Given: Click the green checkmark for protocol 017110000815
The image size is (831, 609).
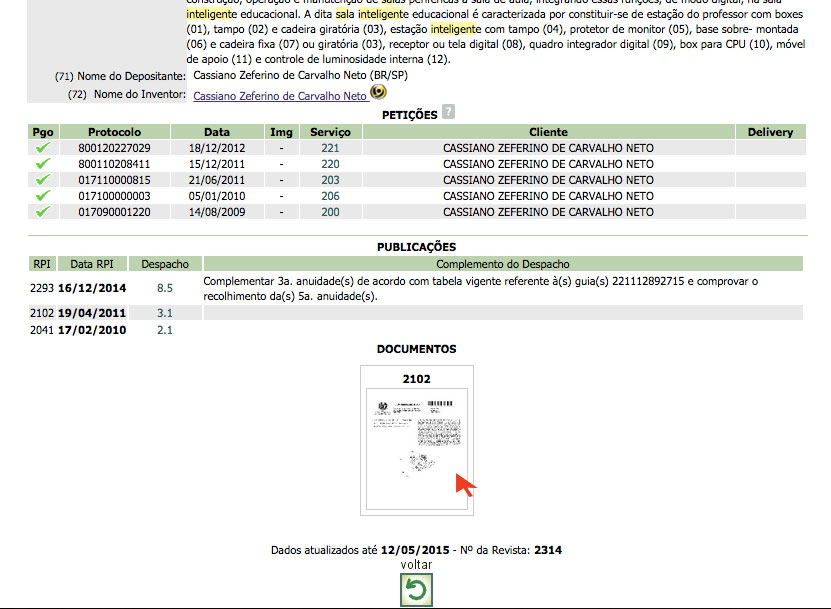Looking at the screenshot, I should pos(42,180).
